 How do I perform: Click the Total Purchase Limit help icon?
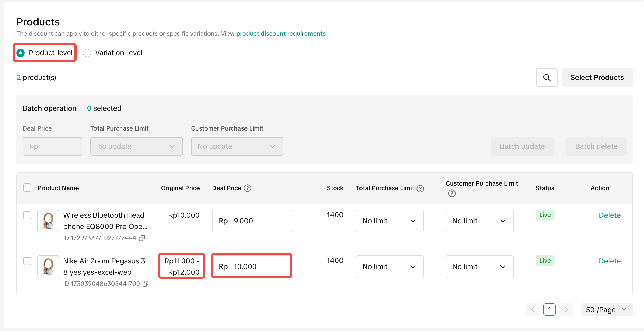[x=420, y=188]
